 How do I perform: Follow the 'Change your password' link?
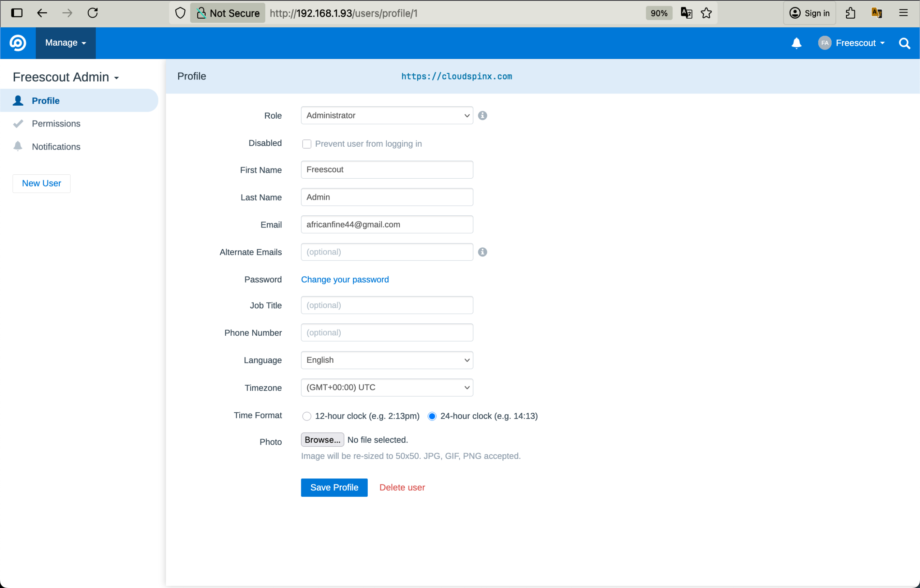(344, 279)
